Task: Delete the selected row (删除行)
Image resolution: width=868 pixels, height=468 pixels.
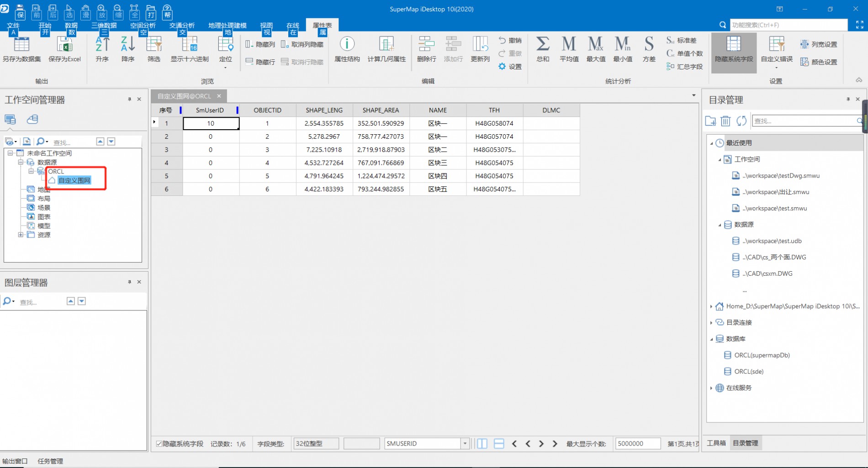Action: point(427,49)
